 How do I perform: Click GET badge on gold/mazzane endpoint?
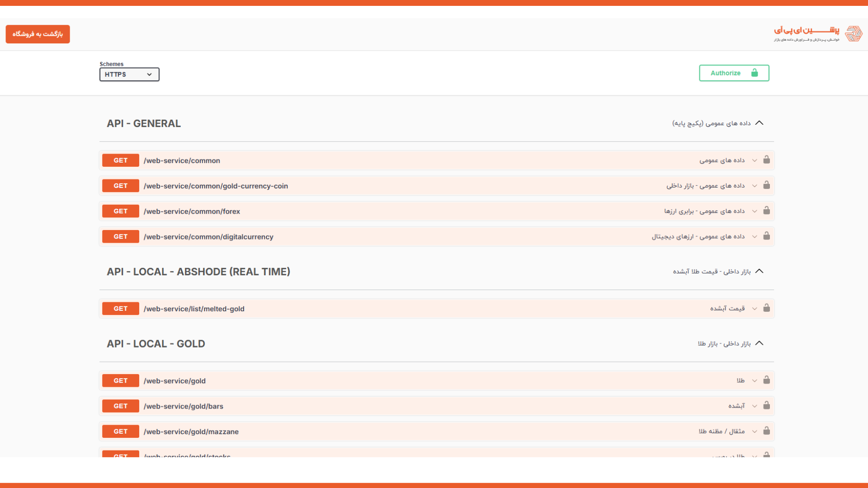pyautogui.click(x=120, y=432)
